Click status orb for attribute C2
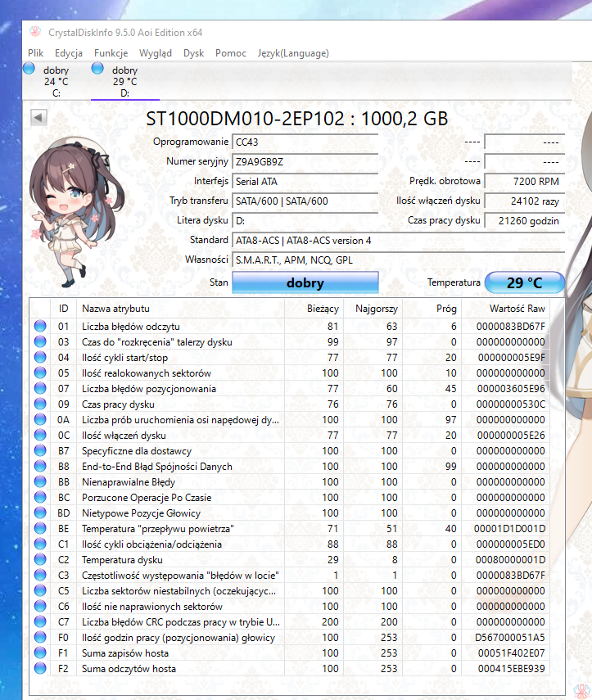 click(40, 559)
